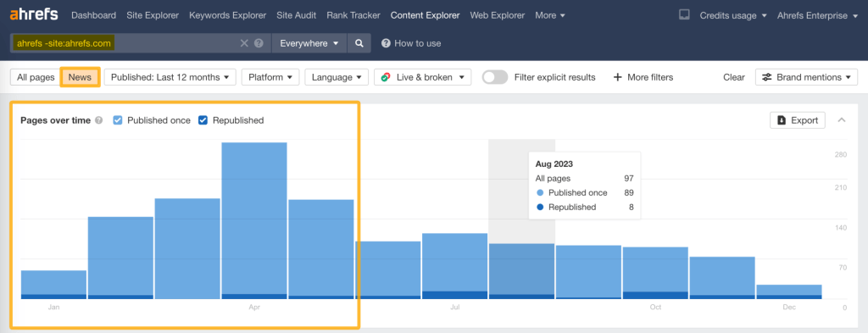Click the tallest April bar in chart

[254, 220]
